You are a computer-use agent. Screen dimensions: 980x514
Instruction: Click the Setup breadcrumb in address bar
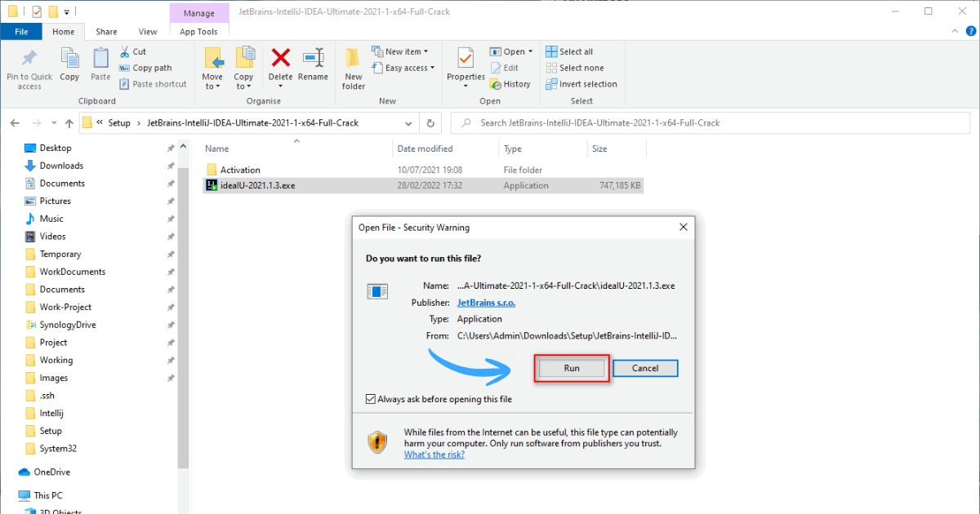(119, 123)
